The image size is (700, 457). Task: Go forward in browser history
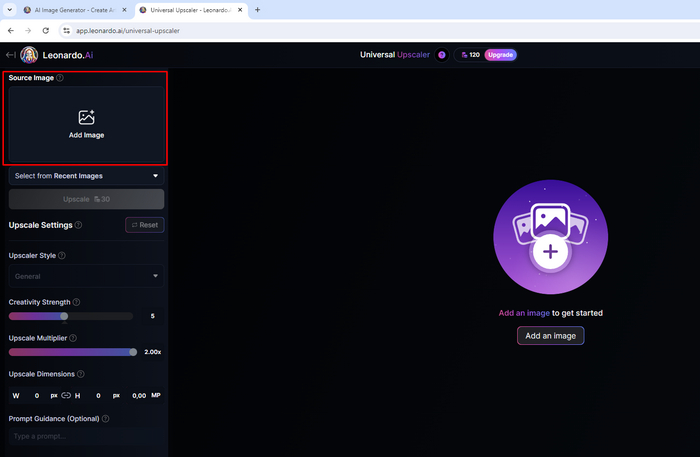[x=28, y=31]
